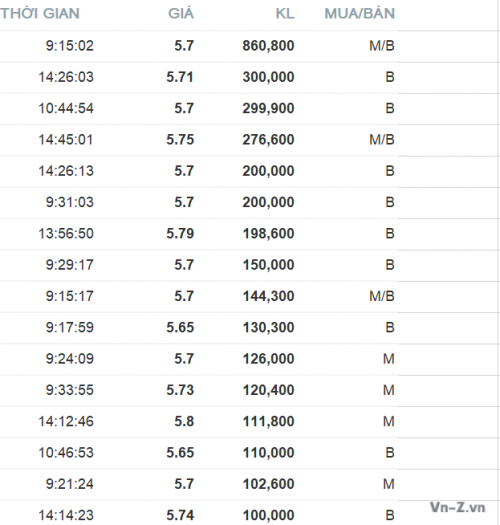This screenshot has width=500, height=525.
Task: Click the KL column header
Action: tap(285, 13)
